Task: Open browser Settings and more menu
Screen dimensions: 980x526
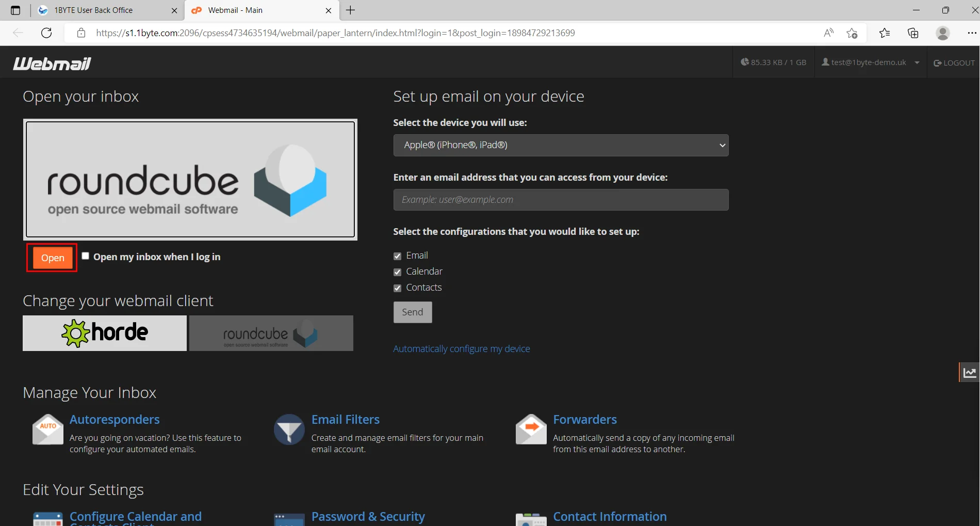Action: click(x=972, y=33)
